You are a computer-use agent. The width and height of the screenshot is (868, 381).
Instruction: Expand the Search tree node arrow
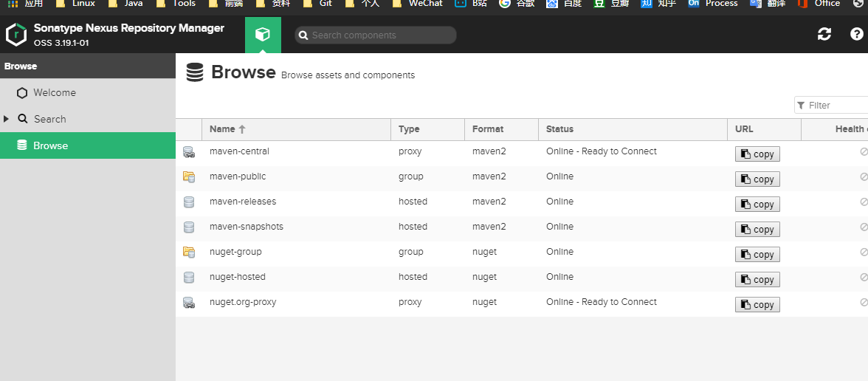point(6,118)
